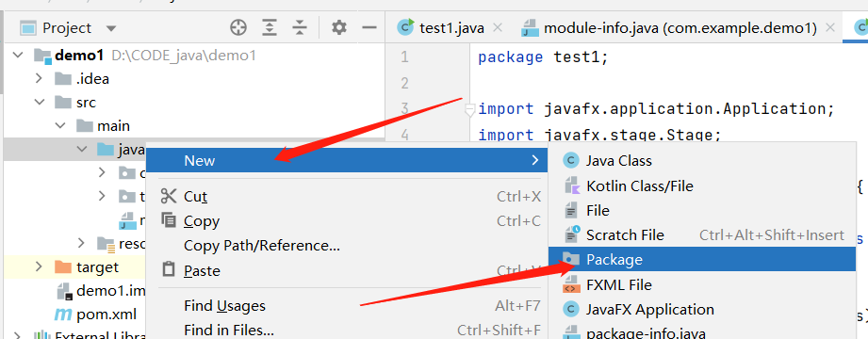Create a new Package
The width and height of the screenshot is (868, 339).
pos(702,259)
